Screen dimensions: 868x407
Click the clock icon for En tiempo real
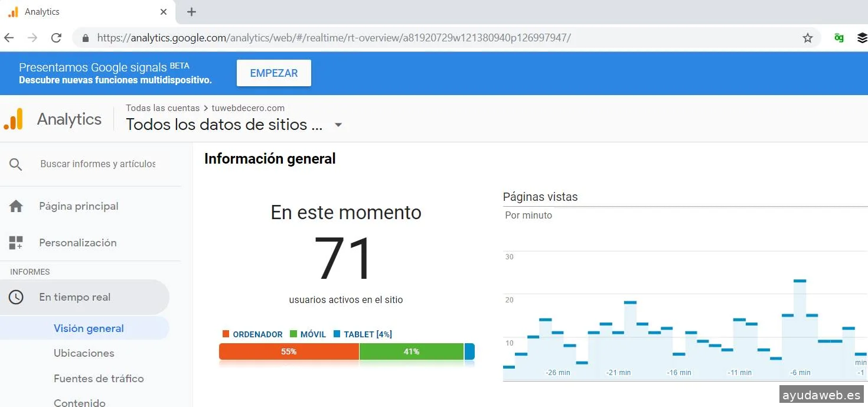(x=16, y=297)
